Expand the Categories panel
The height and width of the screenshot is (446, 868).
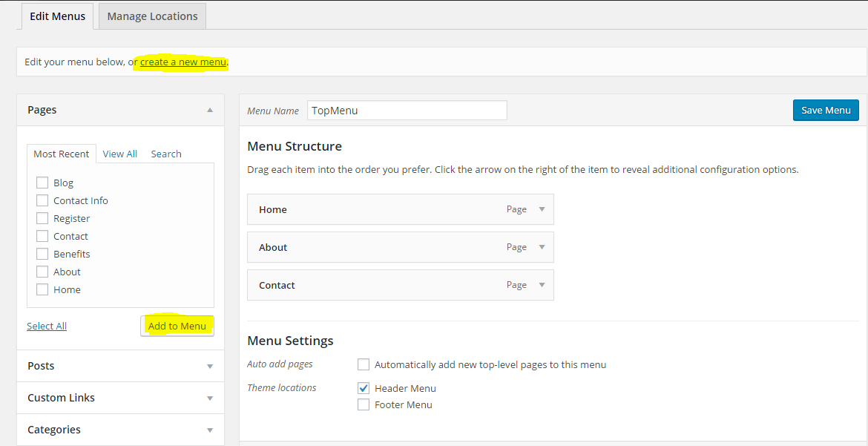208,429
